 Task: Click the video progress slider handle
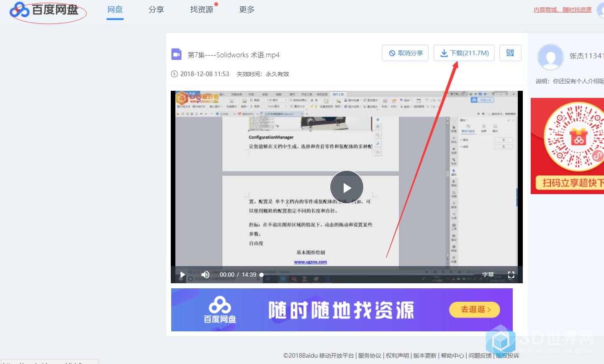262,275
